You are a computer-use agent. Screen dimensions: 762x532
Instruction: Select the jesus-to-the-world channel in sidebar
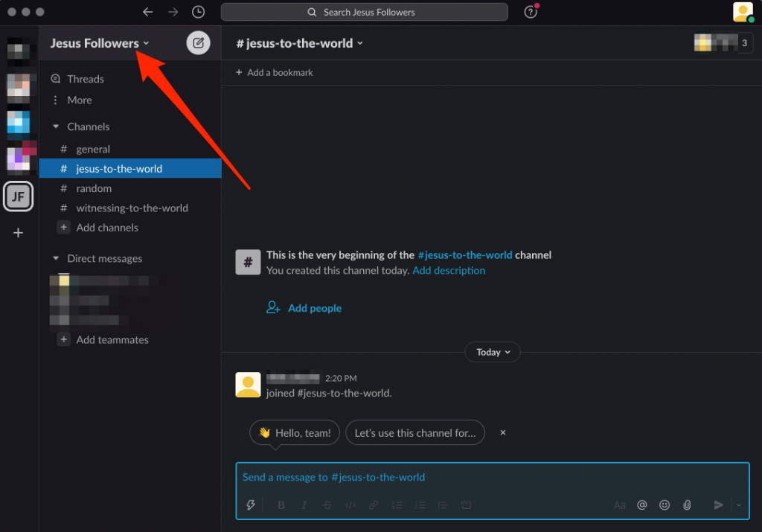point(130,168)
